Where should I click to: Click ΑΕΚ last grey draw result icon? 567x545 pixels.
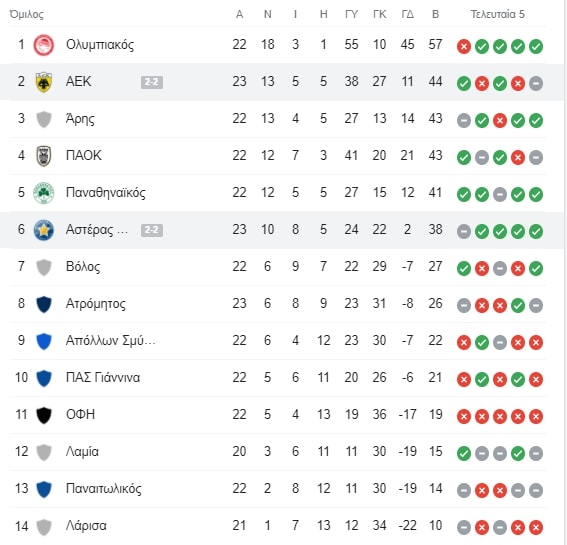pyautogui.click(x=536, y=84)
